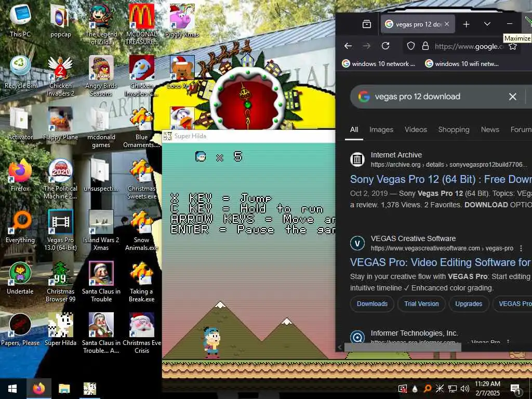
Task: Open the Christmas Sweets.exe icon
Action: point(141,179)
